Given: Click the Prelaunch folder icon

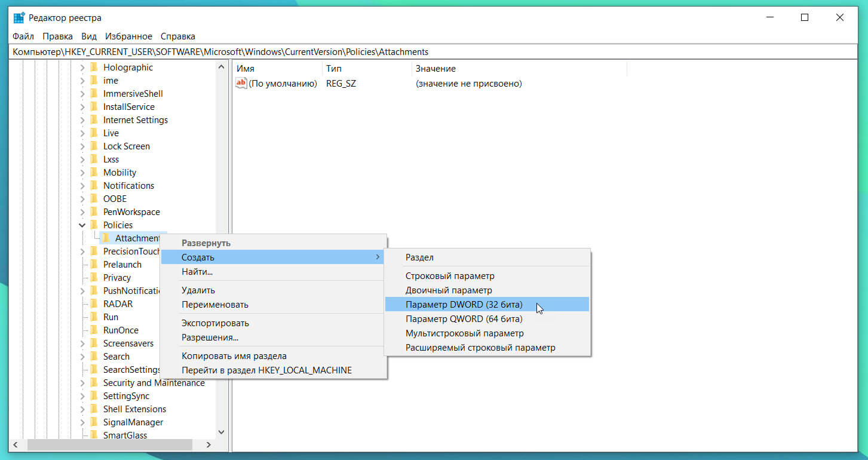Looking at the screenshot, I should pyautogui.click(x=94, y=264).
